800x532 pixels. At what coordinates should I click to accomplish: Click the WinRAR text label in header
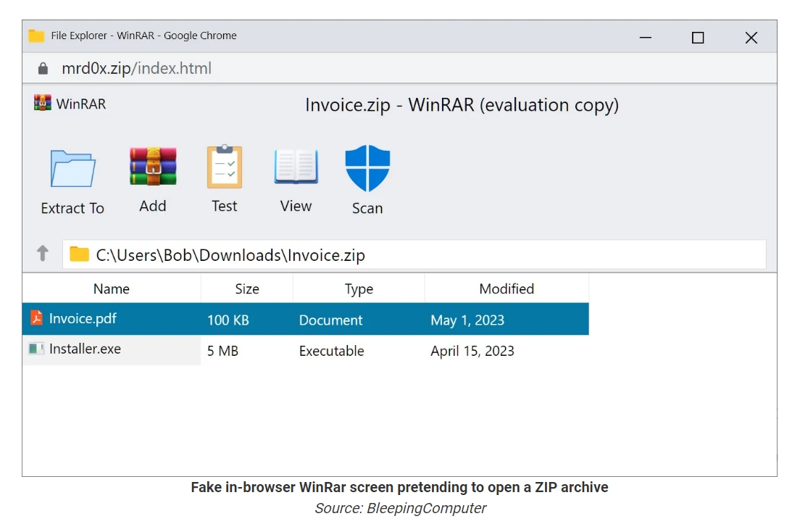81,104
